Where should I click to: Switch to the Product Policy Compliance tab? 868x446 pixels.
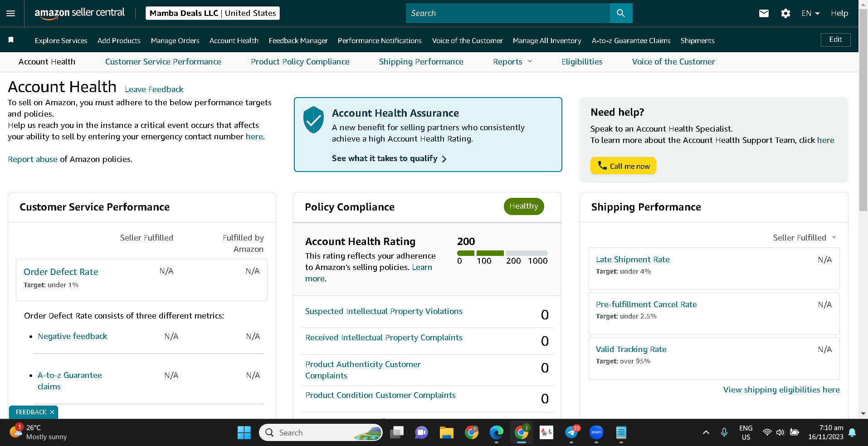300,62
